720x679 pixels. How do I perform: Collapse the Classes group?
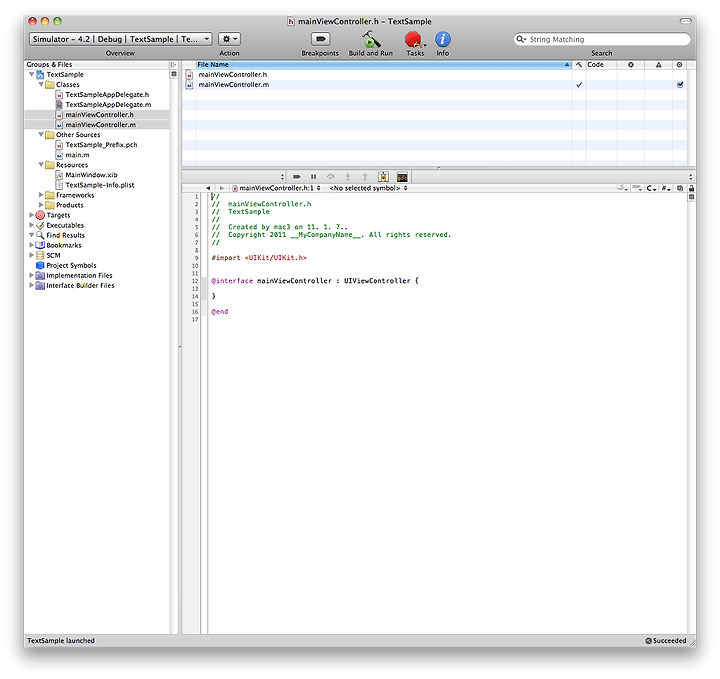[41, 84]
